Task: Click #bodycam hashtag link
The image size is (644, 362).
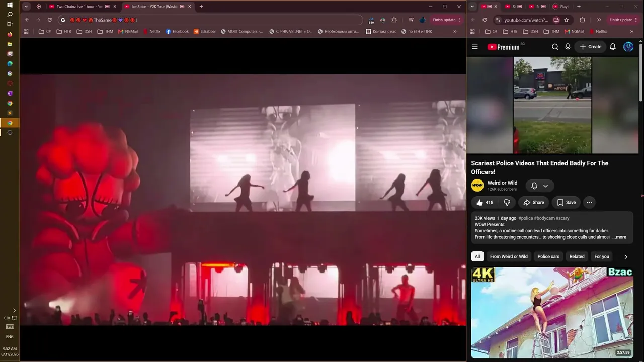Action: [x=544, y=218]
